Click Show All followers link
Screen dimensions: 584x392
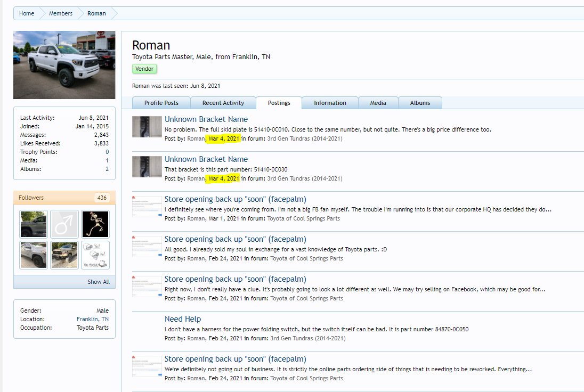click(x=99, y=282)
